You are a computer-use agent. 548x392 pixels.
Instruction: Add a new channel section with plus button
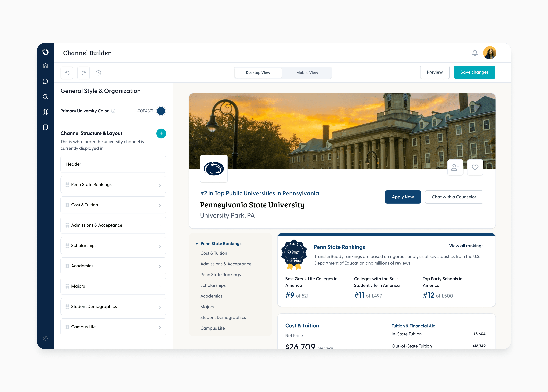(161, 134)
